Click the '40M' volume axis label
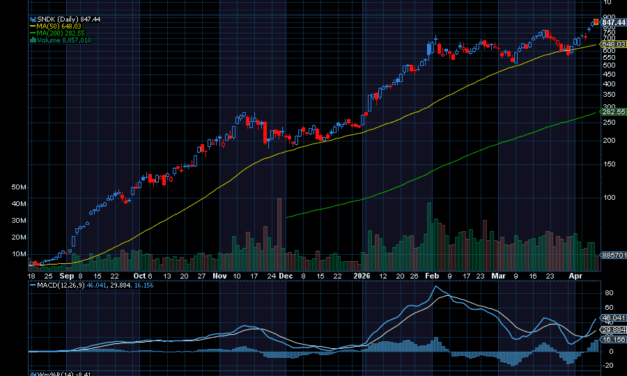 coord(19,204)
